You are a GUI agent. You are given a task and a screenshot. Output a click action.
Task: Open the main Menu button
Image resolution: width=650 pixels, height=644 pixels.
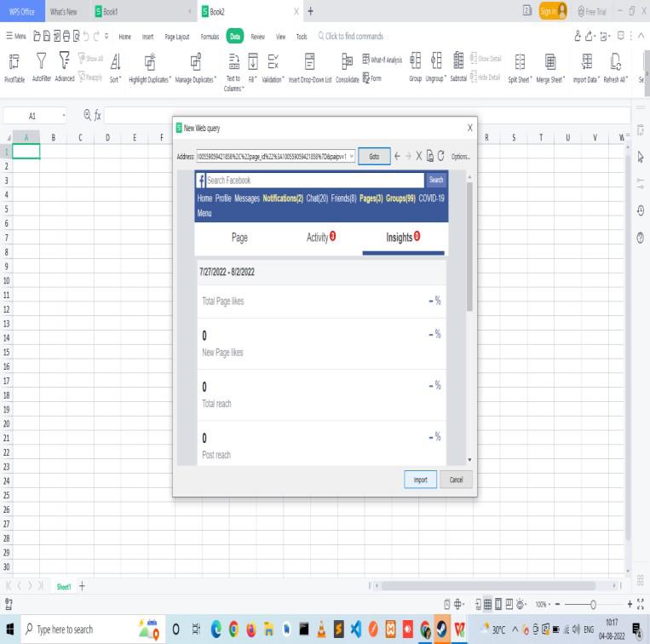(x=16, y=36)
